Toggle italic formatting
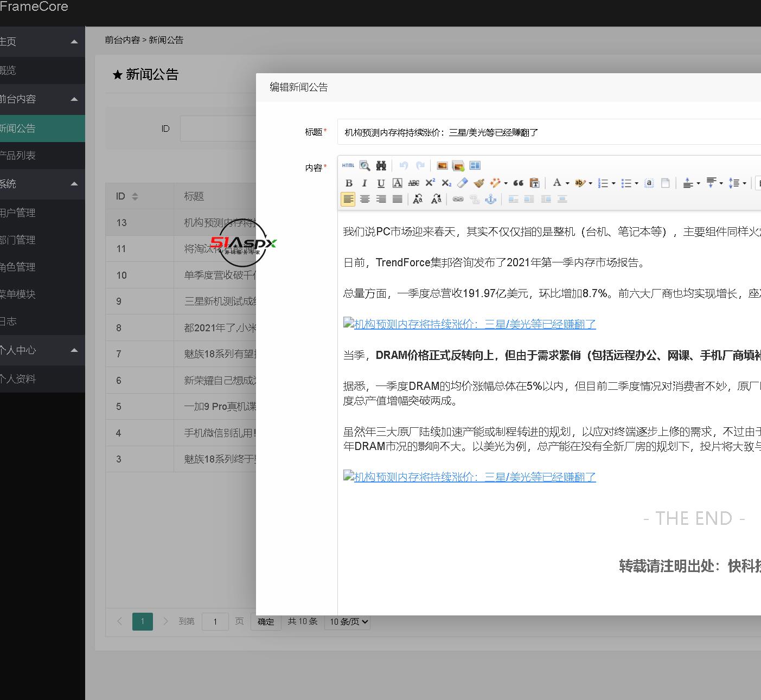Image resolution: width=761 pixels, height=700 pixels. 364,183
